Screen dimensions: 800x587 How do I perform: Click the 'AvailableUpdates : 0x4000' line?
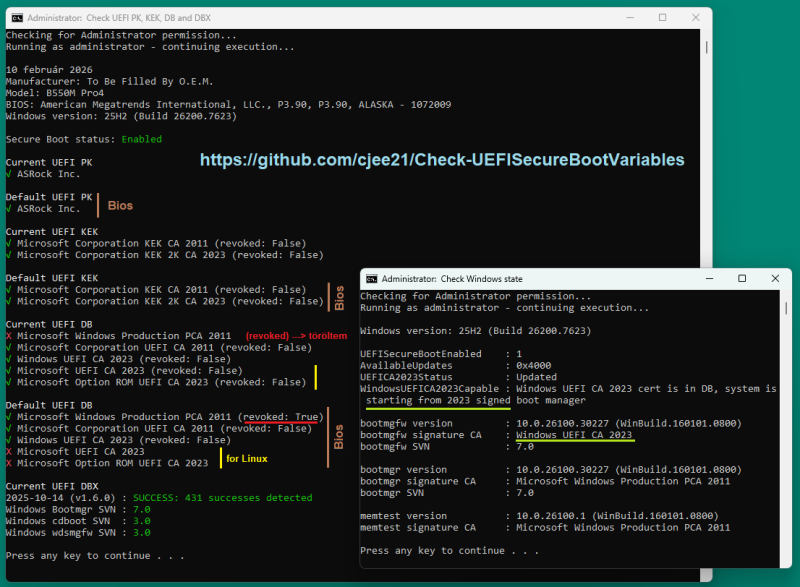pyautogui.click(x=456, y=366)
